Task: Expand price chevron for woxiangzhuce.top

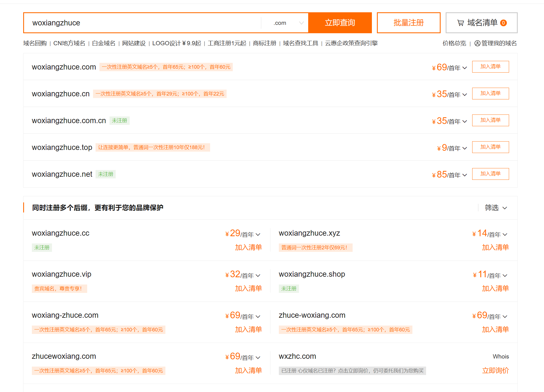Action: point(465,148)
